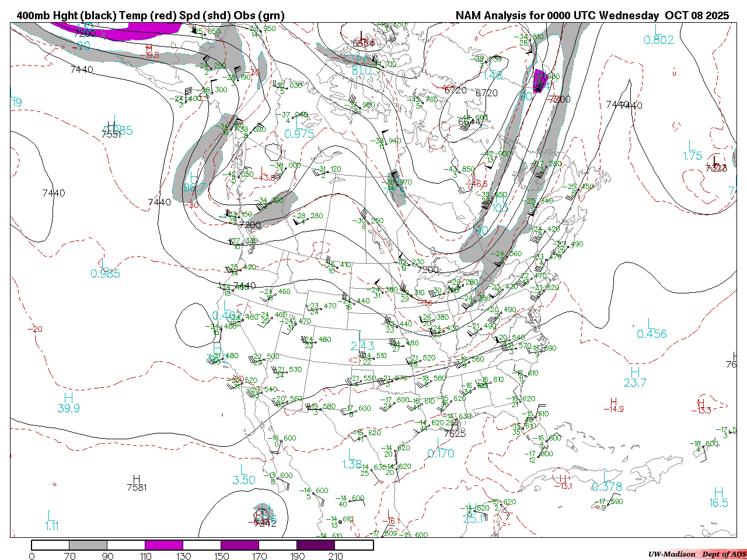Viewport: 747px width, 560px height.
Task: Click the cyan H marker labeled 23.7
Action: point(635,372)
